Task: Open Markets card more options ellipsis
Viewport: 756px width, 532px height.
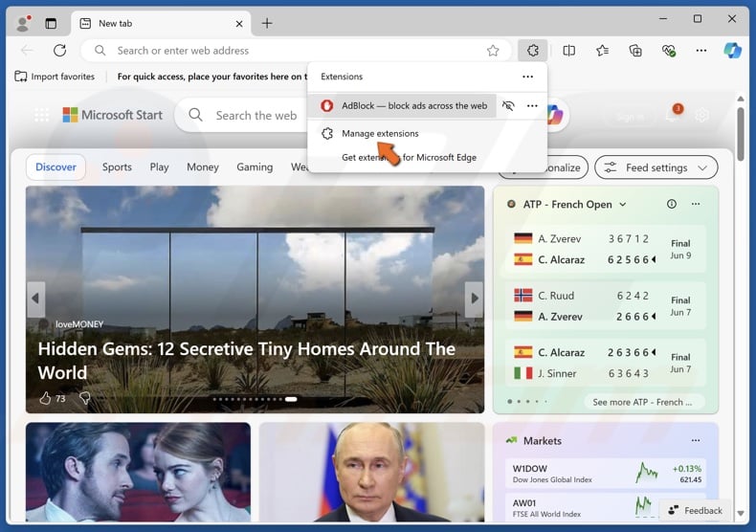Action: click(696, 440)
